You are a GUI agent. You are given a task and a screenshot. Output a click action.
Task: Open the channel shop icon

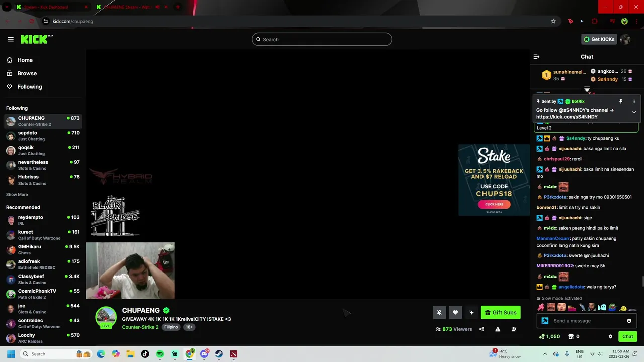(571, 336)
